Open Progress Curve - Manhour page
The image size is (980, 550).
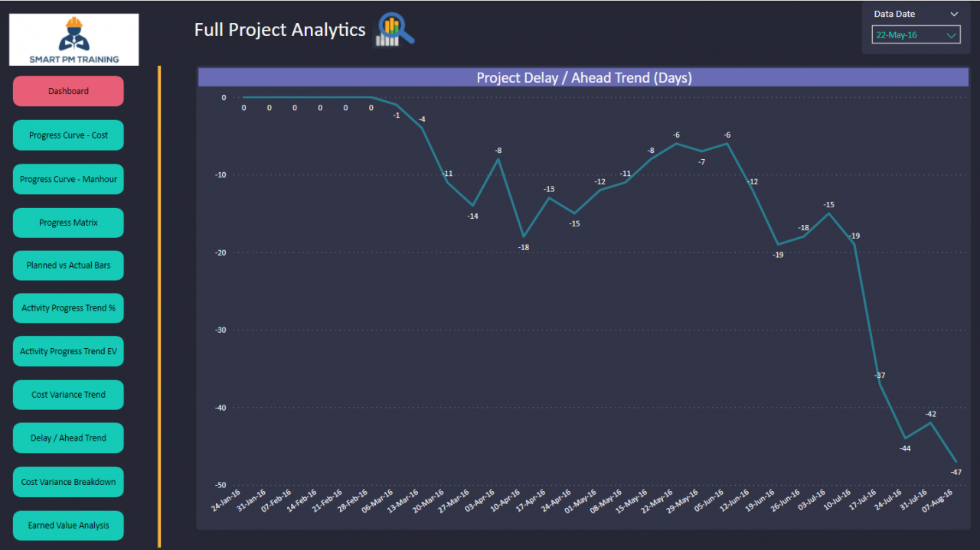pyautogui.click(x=68, y=179)
